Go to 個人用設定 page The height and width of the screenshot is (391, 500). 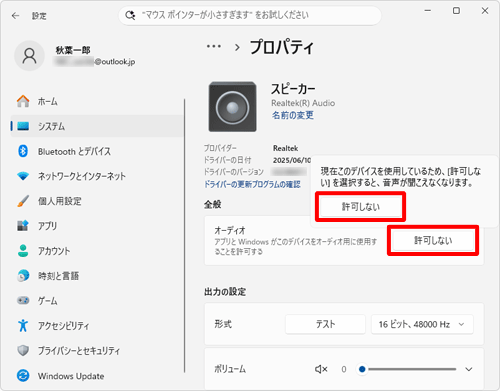pyautogui.click(x=97, y=201)
